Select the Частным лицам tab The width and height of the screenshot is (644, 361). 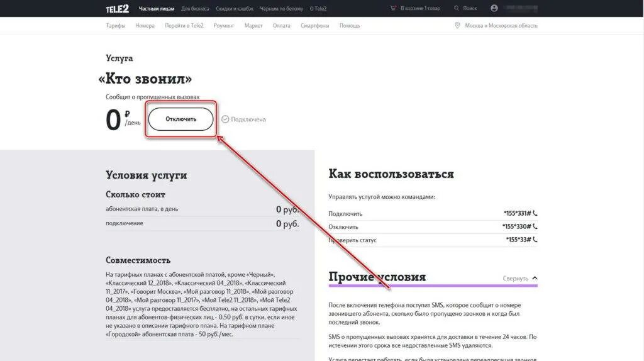[x=157, y=9]
